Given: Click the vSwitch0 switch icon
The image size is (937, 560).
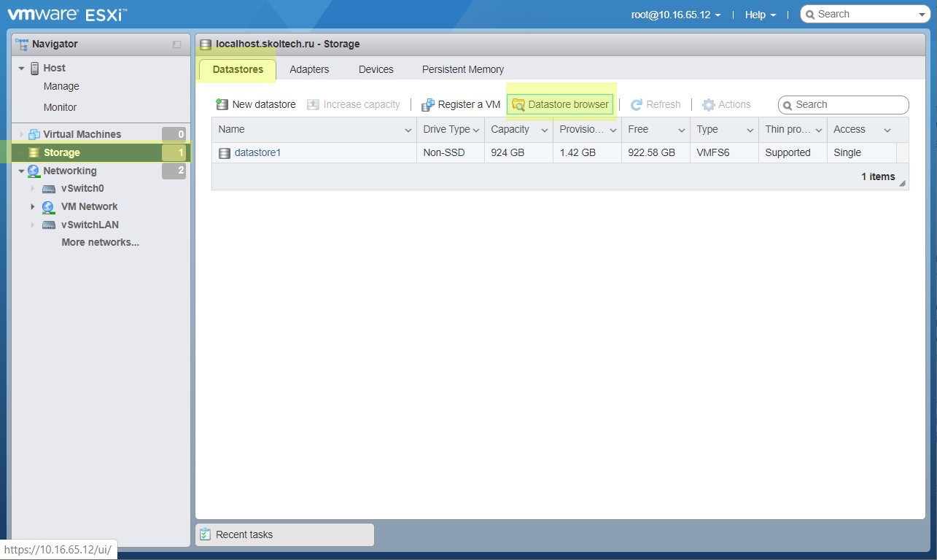Looking at the screenshot, I should point(49,189).
